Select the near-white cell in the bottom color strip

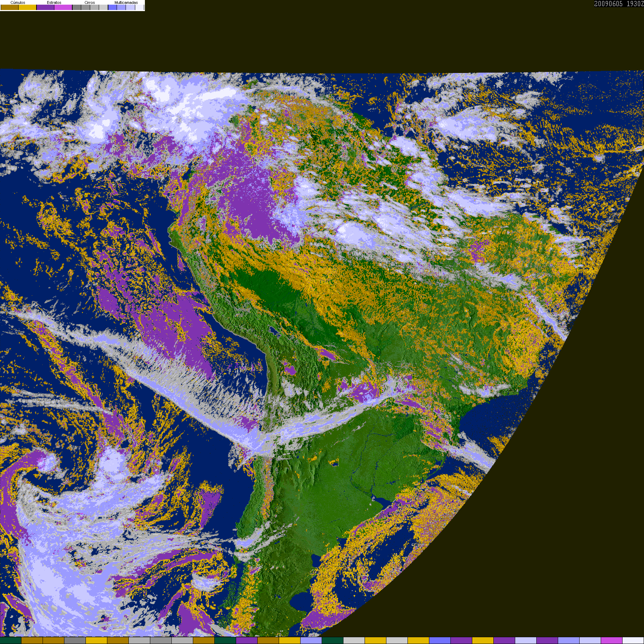(x=633, y=640)
